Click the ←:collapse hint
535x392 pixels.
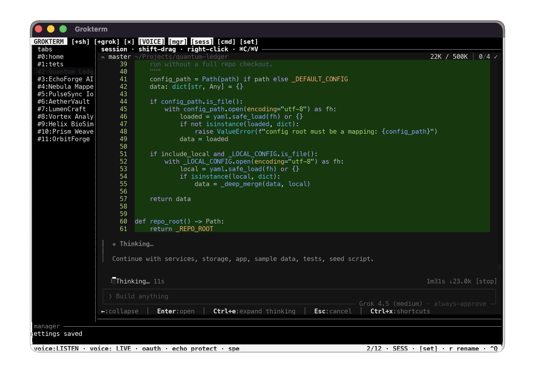click(120, 311)
